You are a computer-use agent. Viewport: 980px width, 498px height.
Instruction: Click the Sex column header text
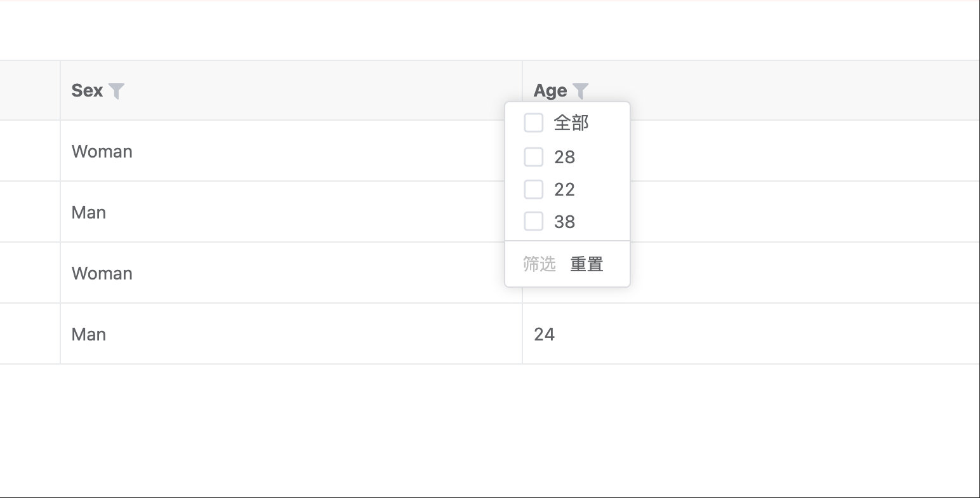(87, 91)
